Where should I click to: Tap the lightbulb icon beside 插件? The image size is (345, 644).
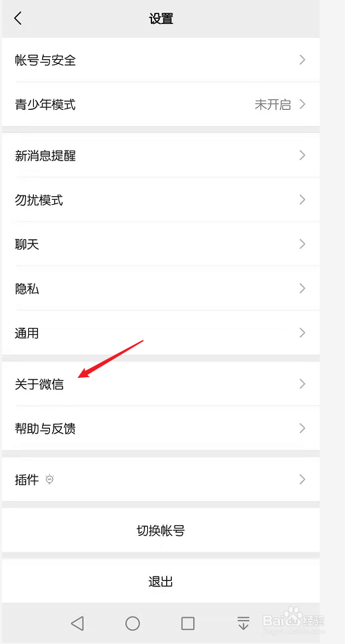point(50,479)
